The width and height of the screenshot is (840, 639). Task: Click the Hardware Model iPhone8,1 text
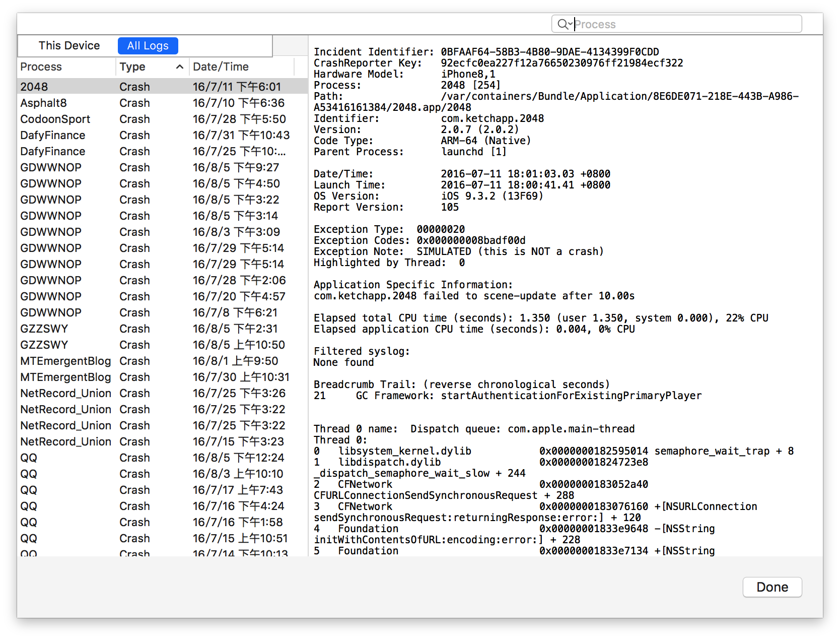[468, 74]
